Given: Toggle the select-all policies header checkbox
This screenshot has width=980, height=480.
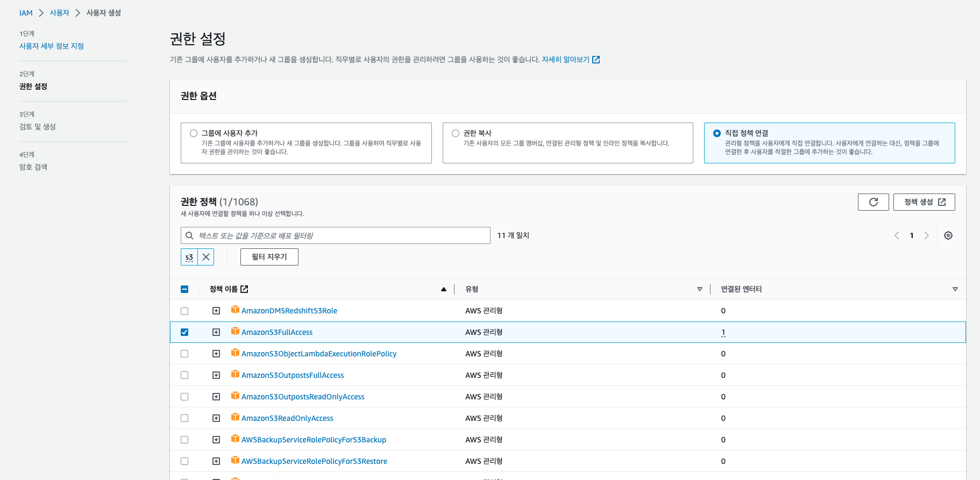Looking at the screenshot, I should (184, 289).
